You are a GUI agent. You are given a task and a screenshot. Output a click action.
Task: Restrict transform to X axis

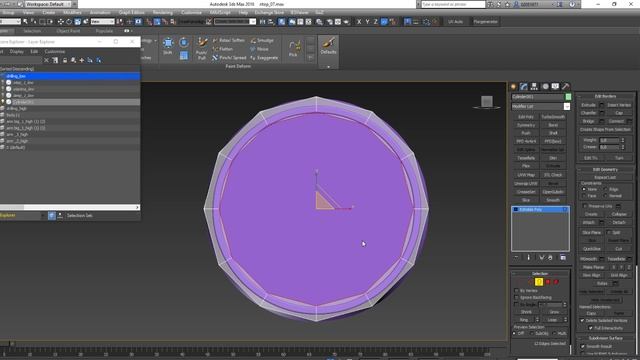pyautogui.click(x=359, y=22)
